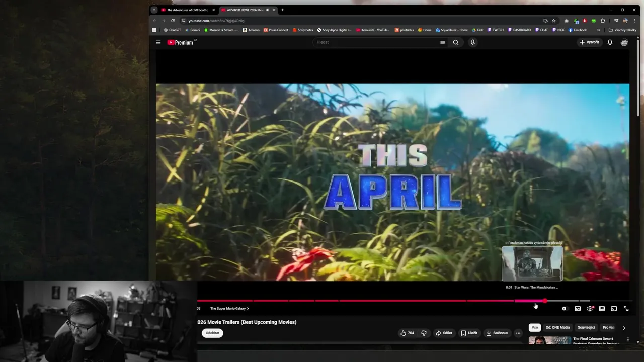
Task: Open the ChatGPT bookmark
Action: tap(172, 30)
